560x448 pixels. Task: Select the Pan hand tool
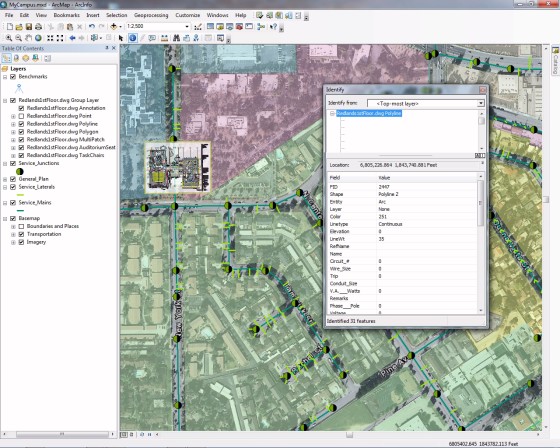click(x=28, y=38)
